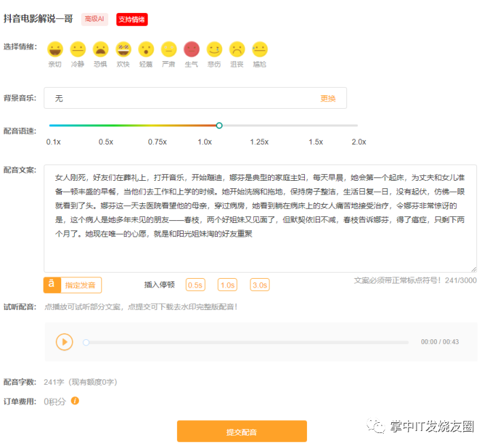Choose the 尴尬 emotion emoji

tap(260, 50)
